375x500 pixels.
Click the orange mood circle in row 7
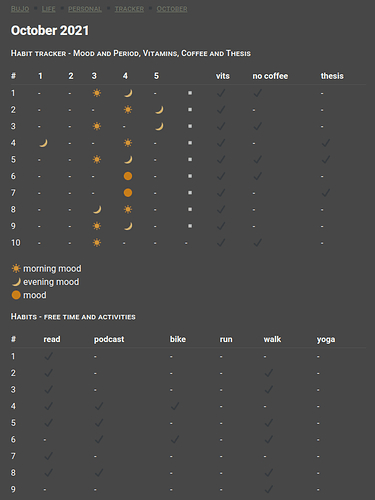point(128,193)
